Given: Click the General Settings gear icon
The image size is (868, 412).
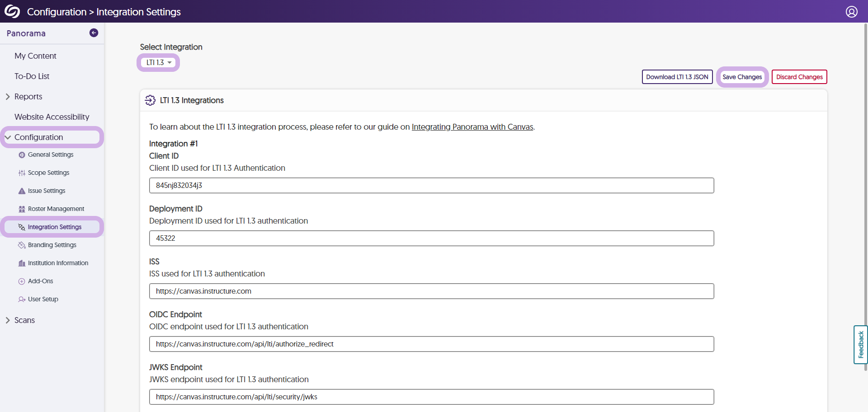Looking at the screenshot, I should coord(22,155).
